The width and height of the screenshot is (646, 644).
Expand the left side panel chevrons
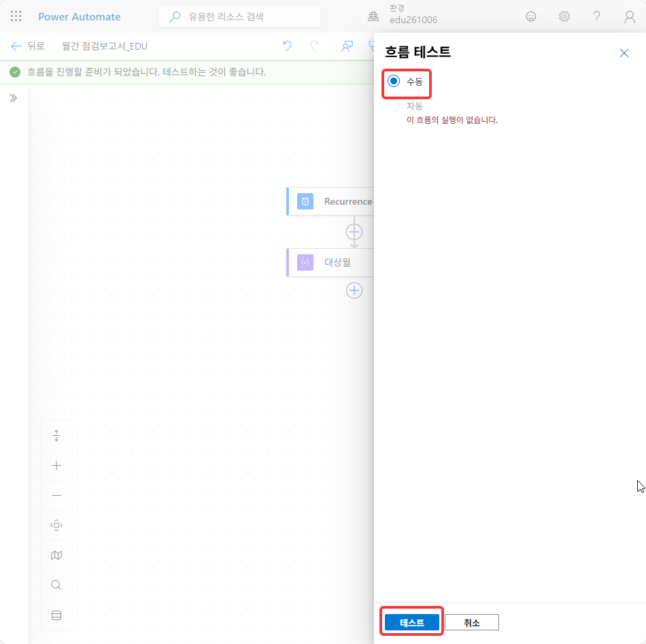pos(13,98)
